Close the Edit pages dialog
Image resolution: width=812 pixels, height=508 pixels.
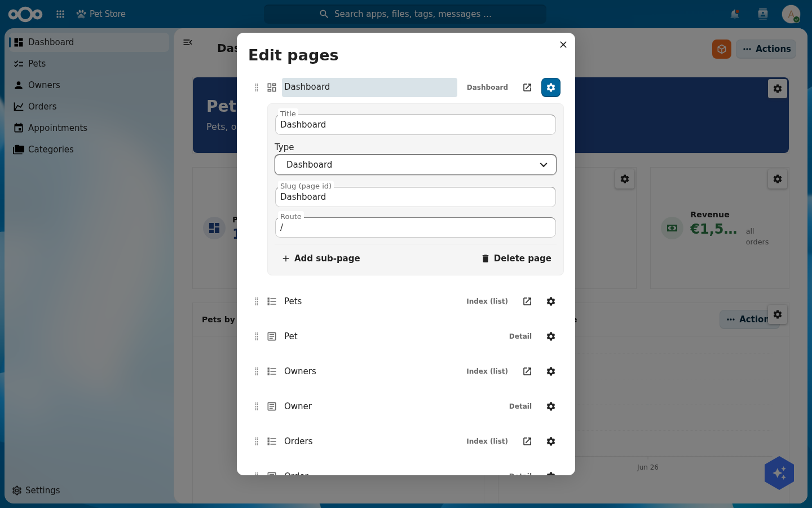coord(563,45)
